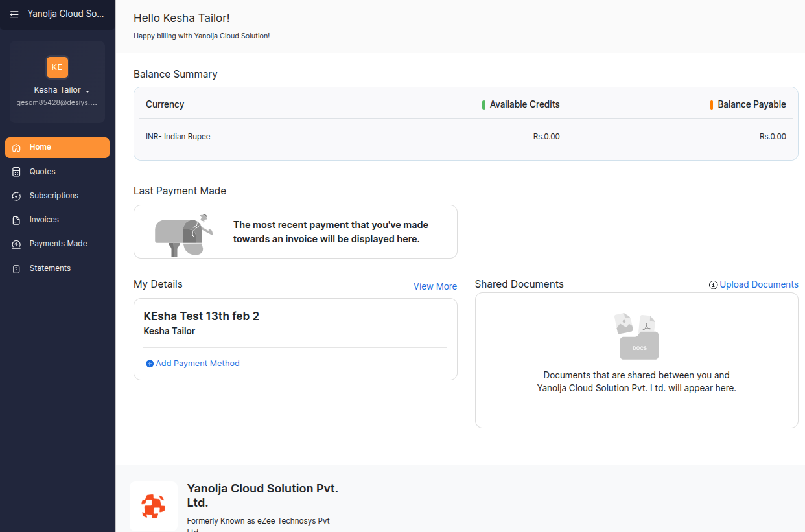Open the Quotes menu item

pos(43,172)
